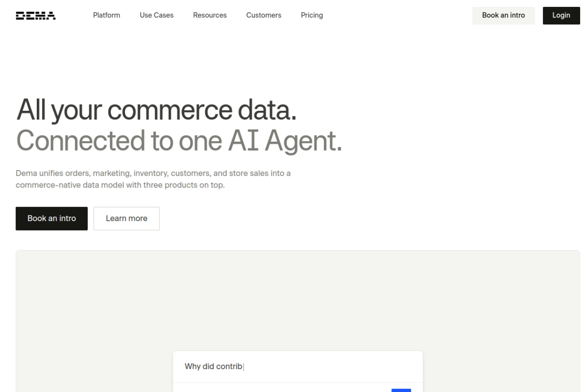This screenshot has width=588, height=392.
Task: Click the "Dema unifies orders" description line
Action: (153, 173)
